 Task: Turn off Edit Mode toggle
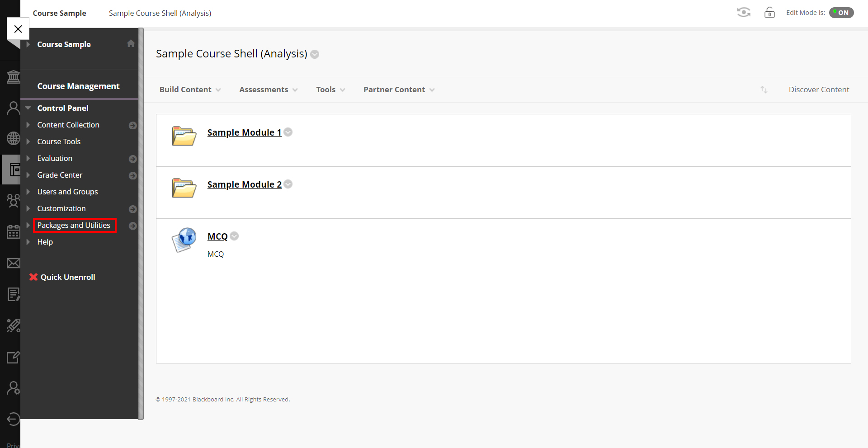click(x=841, y=13)
